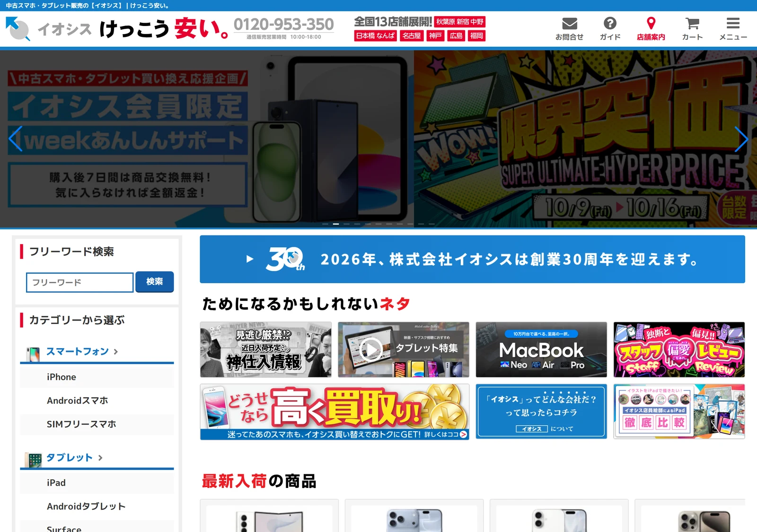
Task: Open the second new arrival product card
Action: (x=414, y=515)
